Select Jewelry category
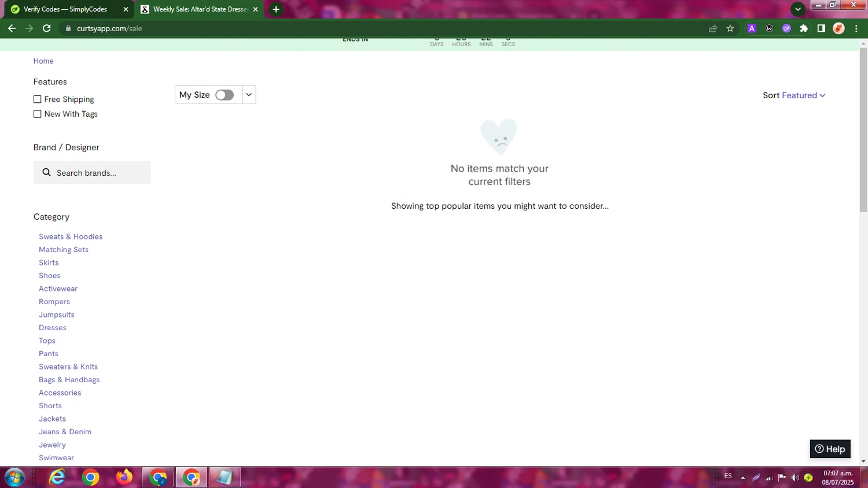Screen dimensions: 868x488 click(x=53, y=445)
